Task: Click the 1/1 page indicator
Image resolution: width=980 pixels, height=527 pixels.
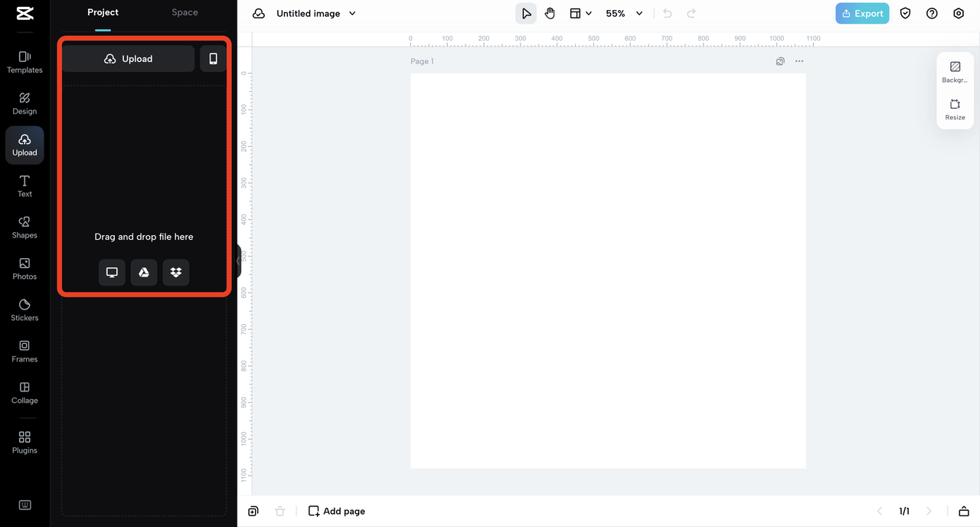Action: pos(904,511)
